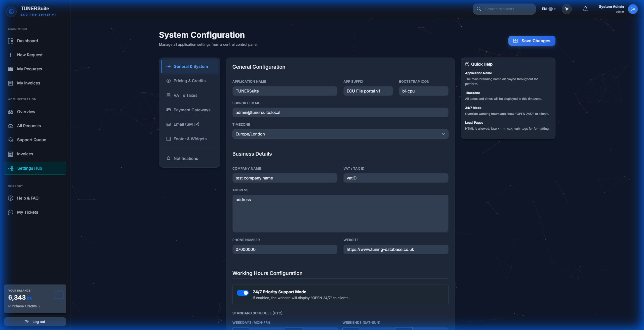Click the Support Queue headset icon
Viewport: 644px width, 330px height.
click(11, 140)
